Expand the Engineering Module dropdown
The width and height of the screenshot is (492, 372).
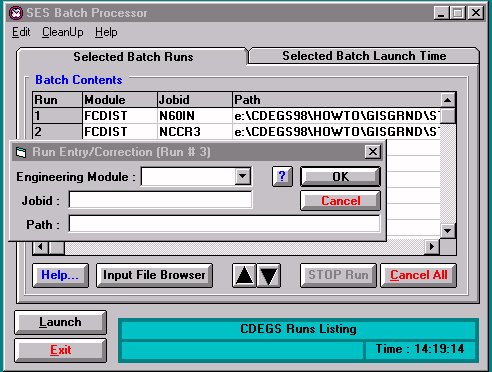click(x=243, y=176)
